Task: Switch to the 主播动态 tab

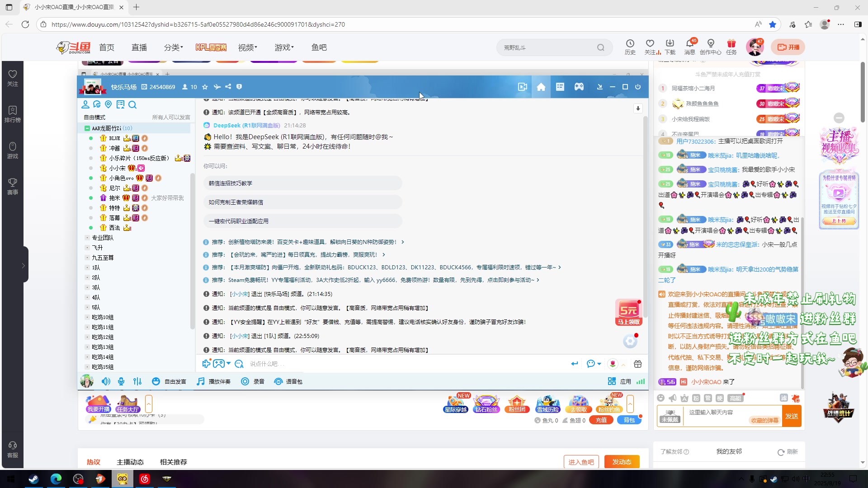Action: (130, 462)
